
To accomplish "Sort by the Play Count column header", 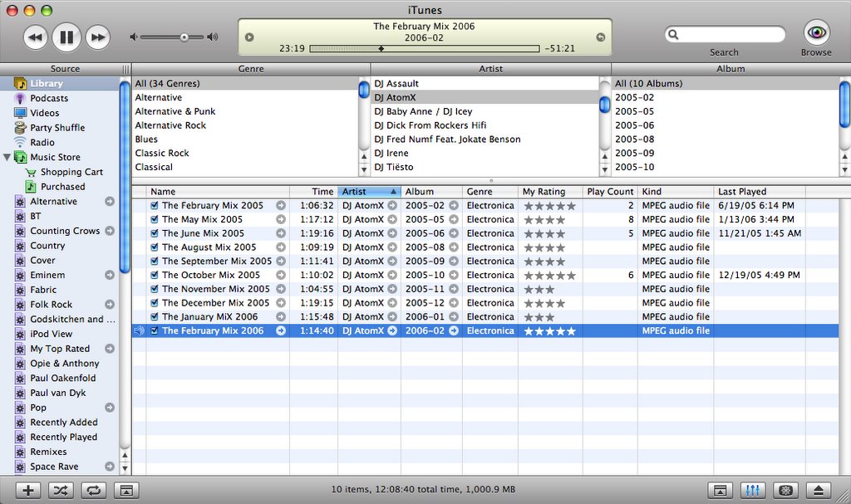I will pyautogui.click(x=610, y=192).
